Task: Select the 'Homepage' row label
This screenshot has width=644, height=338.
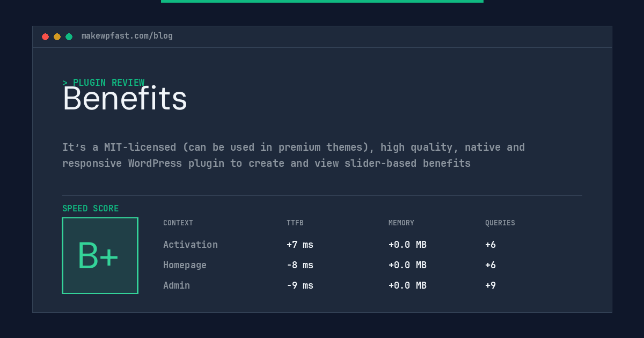Action: point(185,265)
